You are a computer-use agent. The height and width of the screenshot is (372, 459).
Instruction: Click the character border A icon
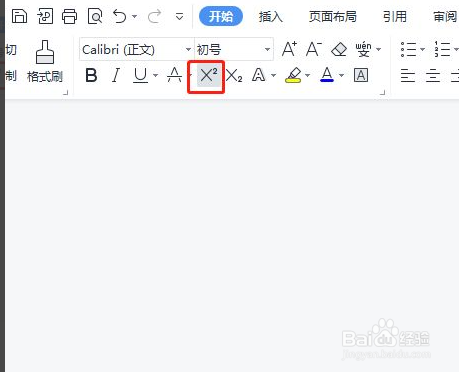361,75
